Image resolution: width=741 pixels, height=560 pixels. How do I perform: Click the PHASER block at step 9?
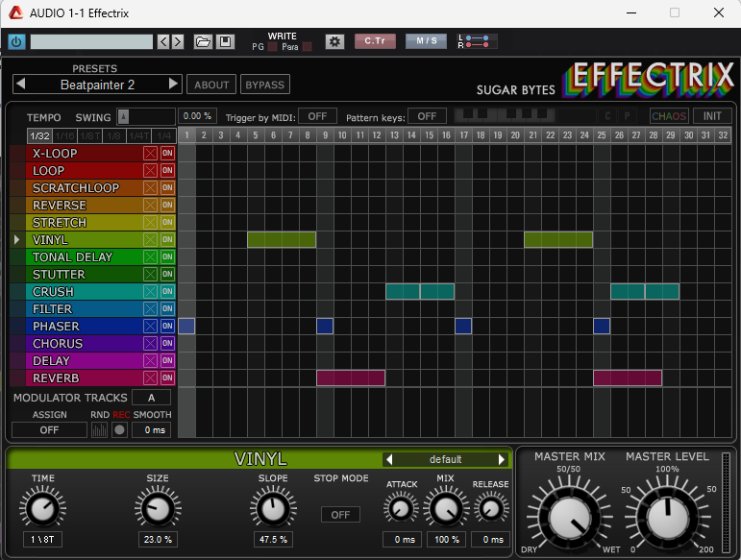(x=325, y=327)
